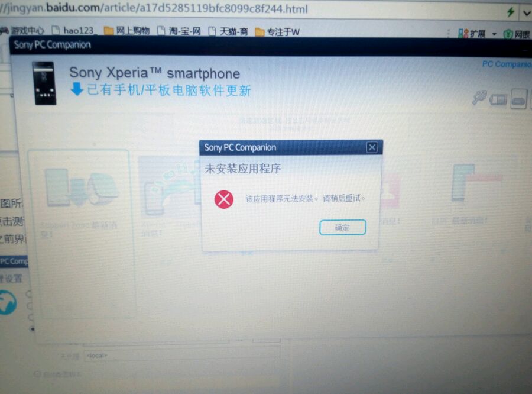532x394 pixels.
Task: Open the hao123 bookmark
Action: click(x=74, y=31)
